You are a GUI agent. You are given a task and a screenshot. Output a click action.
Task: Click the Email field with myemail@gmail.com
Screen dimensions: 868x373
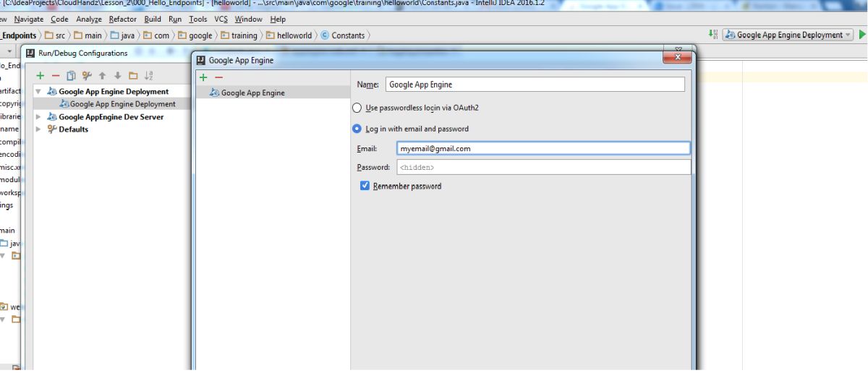pos(543,148)
